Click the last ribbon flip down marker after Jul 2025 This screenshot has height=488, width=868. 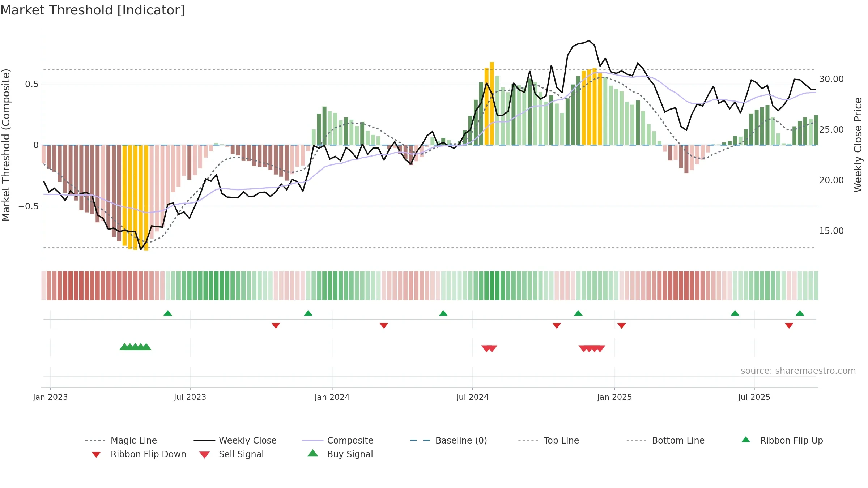point(789,326)
